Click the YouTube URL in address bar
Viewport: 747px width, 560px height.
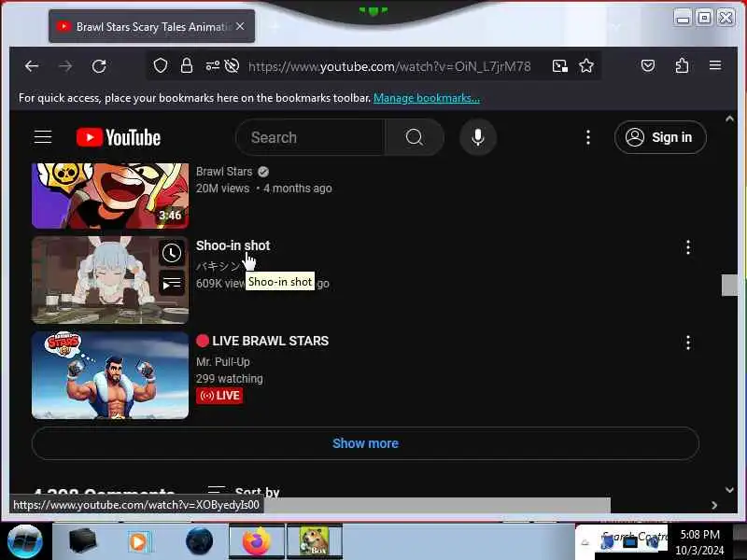coord(389,66)
